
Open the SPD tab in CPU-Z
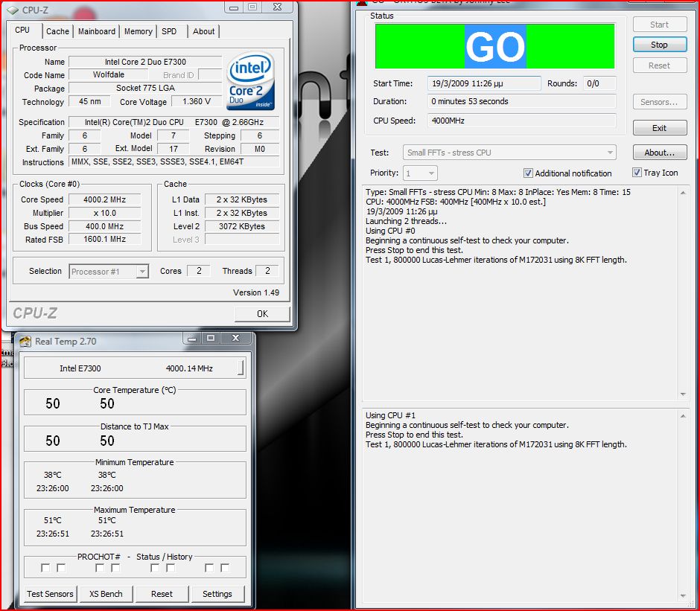point(169,31)
